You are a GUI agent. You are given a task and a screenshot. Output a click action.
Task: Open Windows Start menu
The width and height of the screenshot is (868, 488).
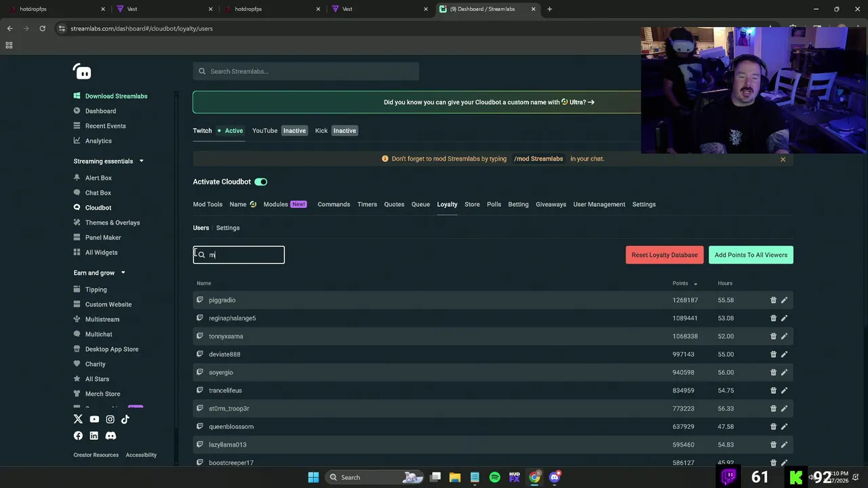(x=313, y=477)
